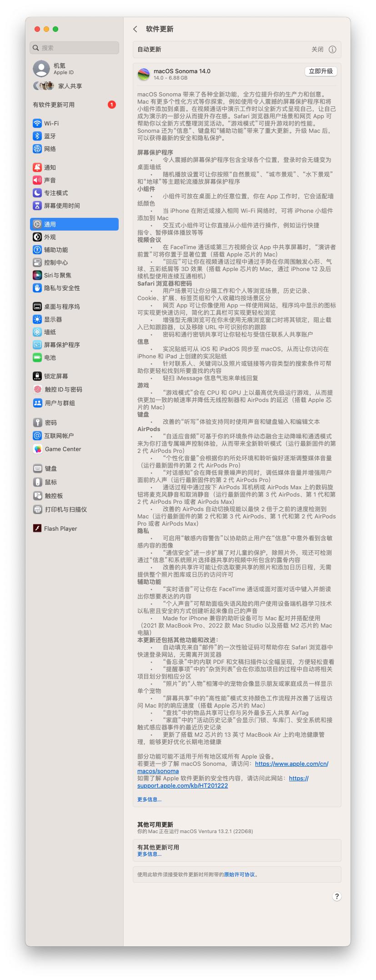Click the 屏幕保护程序 release notes heading

coord(155,152)
